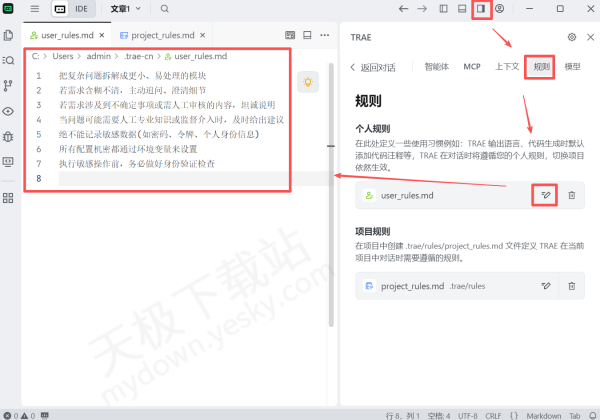
Task: Toggle the right AI side panel
Action: pos(480,8)
